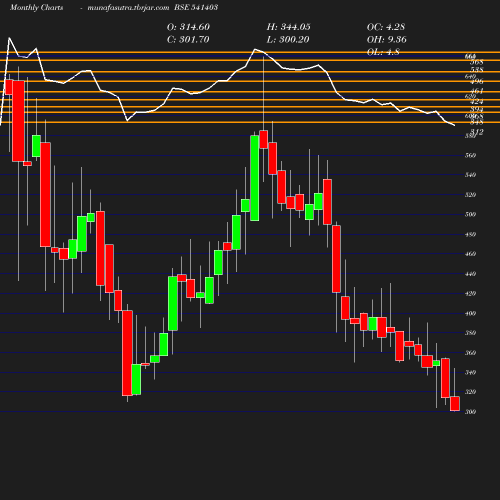Click the "OL: 4.8" readout
The height and width of the screenshot is (500, 500).
click(x=383, y=52)
